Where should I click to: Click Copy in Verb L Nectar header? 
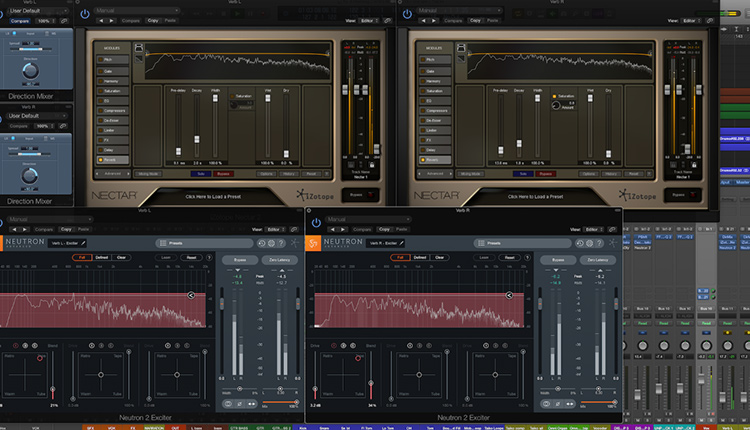(x=153, y=21)
